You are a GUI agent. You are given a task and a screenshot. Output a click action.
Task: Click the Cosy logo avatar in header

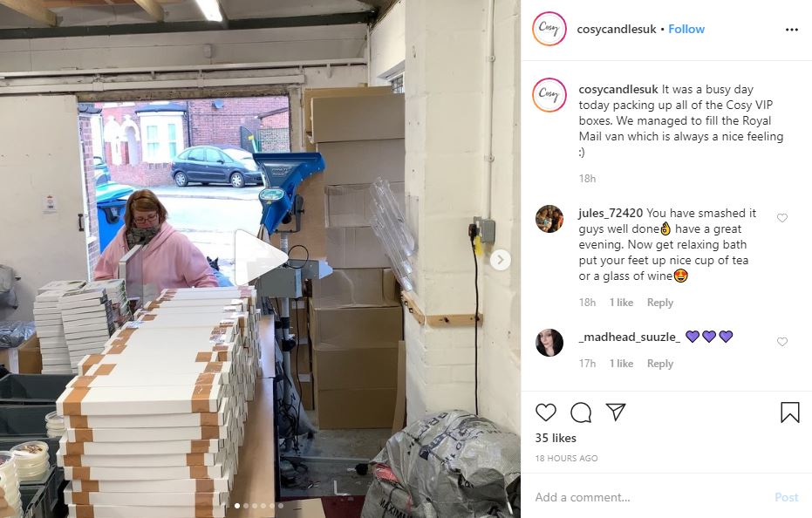point(549,29)
